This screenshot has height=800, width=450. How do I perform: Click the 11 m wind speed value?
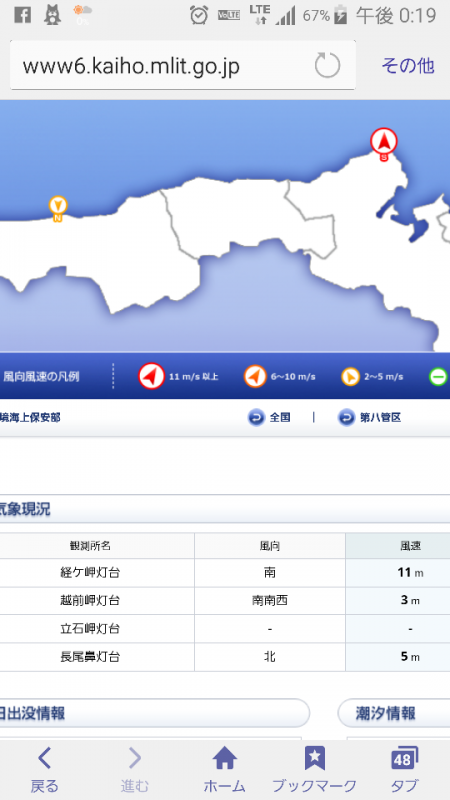pos(410,572)
